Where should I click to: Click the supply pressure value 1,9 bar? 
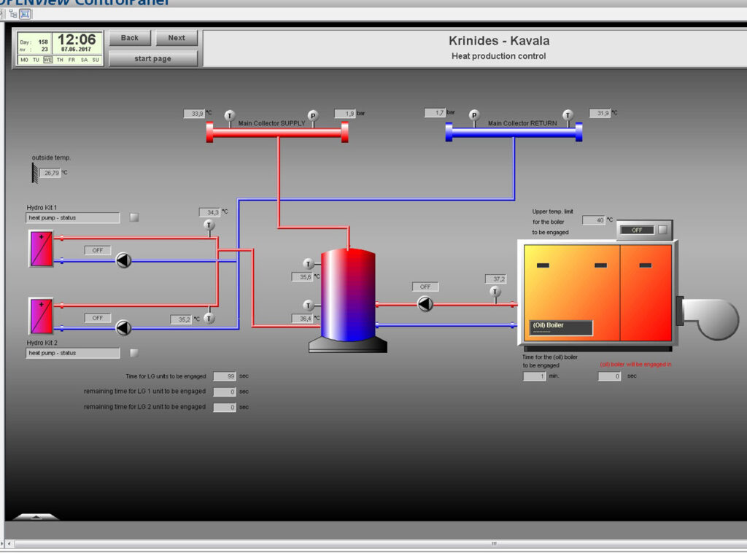[x=345, y=113]
